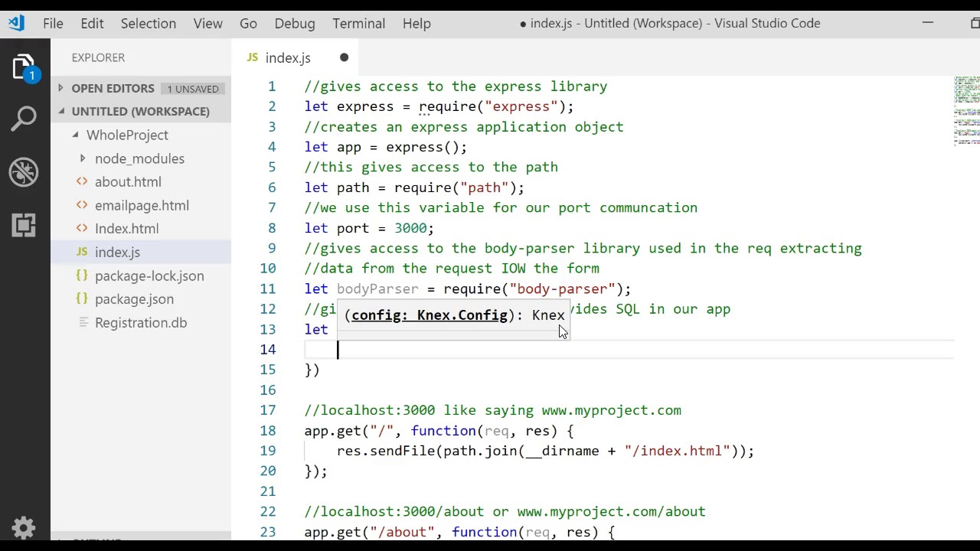
Task: Open the Search view icon
Action: click(x=24, y=119)
